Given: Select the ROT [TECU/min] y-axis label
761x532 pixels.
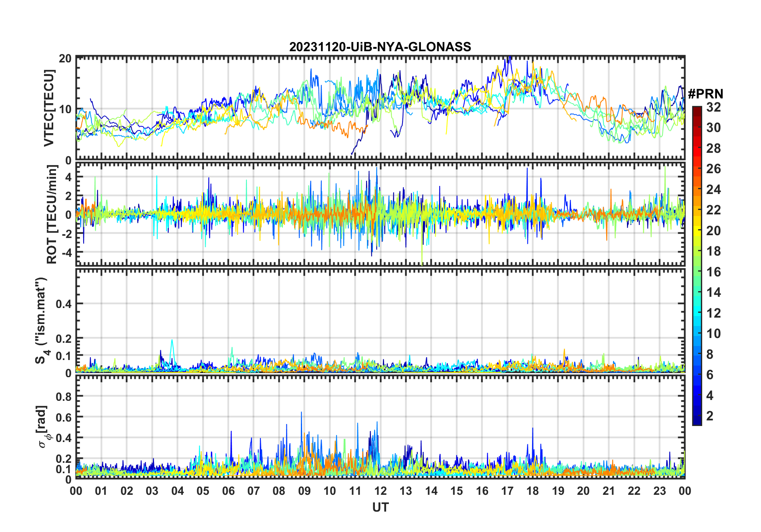Looking at the screenshot, I should click(x=52, y=214).
